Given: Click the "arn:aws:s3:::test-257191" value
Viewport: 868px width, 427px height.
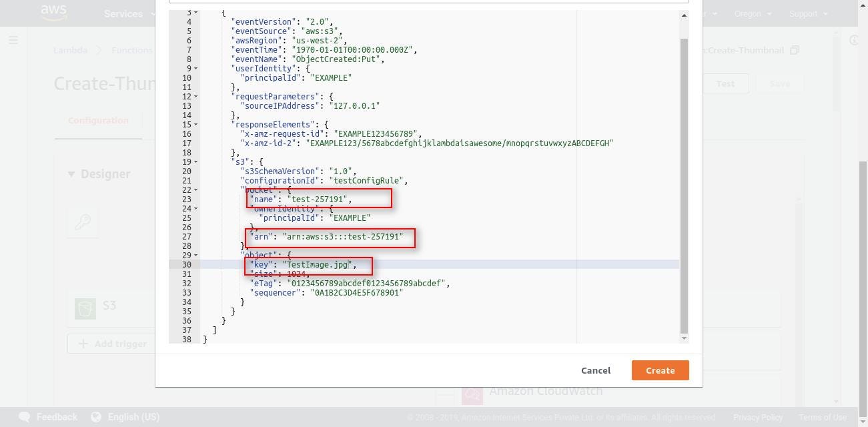Looking at the screenshot, I should pyautogui.click(x=343, y=236).
